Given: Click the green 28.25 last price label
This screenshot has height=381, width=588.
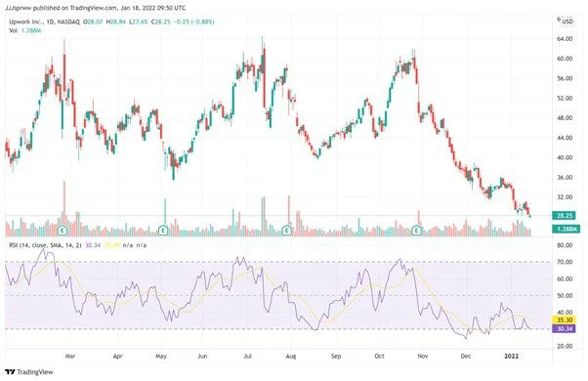Looking at the screenshot, I should point(565,216).
